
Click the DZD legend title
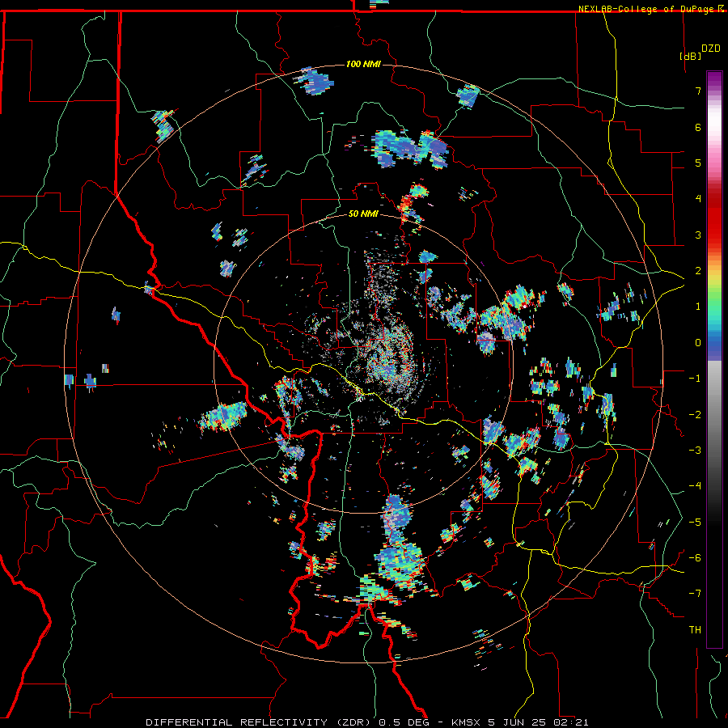[711, 49]
